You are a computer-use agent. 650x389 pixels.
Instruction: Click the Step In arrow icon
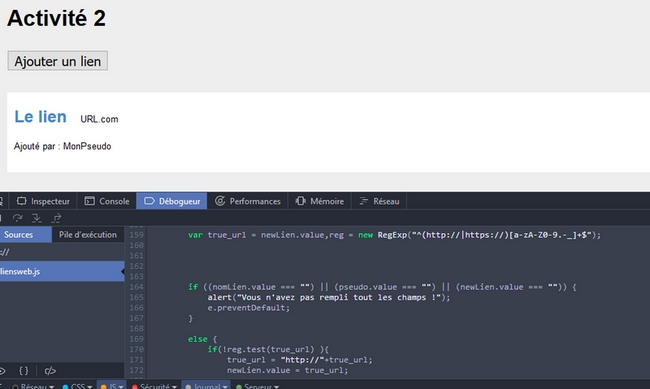pyautogui.click(x=37, y=218)
